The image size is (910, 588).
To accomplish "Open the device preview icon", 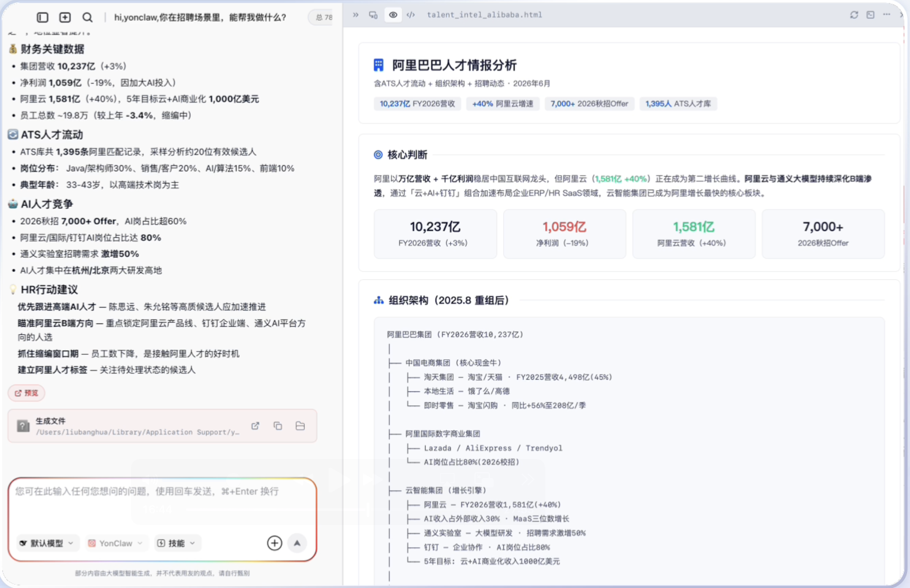I will point(373,15).
